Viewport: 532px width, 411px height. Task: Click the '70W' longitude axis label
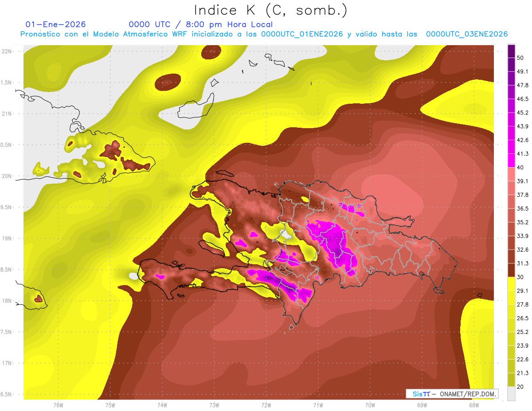click(x=370, y=405)
